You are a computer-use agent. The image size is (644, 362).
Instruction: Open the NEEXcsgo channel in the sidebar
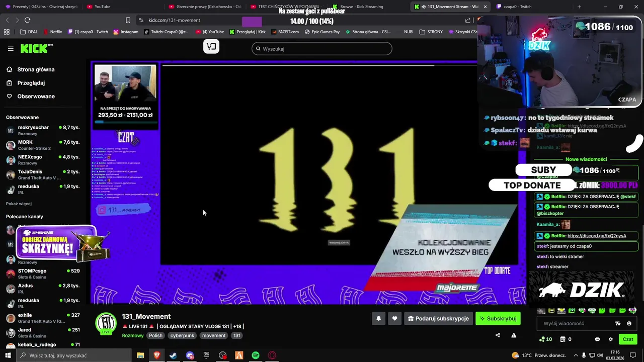pos(43,160)
